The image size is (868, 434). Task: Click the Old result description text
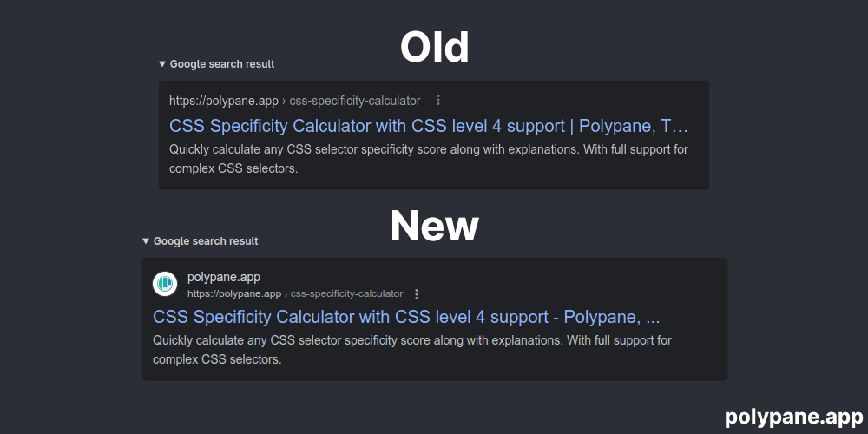point(429,159)
